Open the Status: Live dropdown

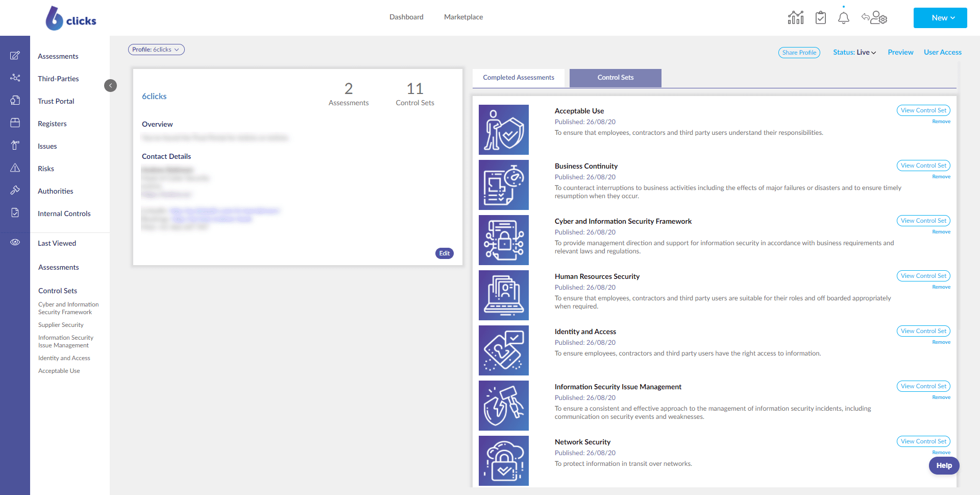tap(854, 52)
